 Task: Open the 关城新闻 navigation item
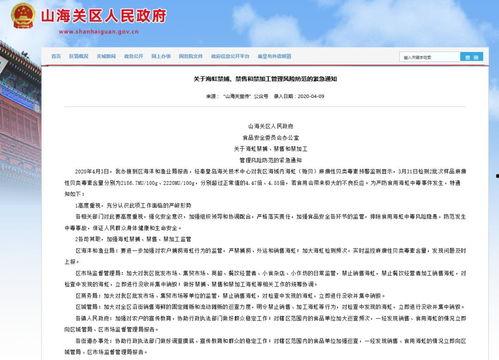click(x=106, y=56)
